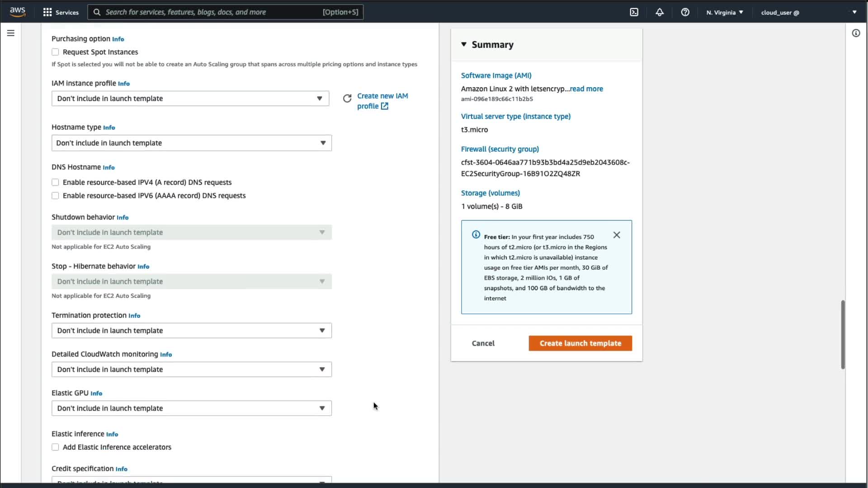This screenshot has width=868, height=488.
Task: Tick Add Elastic Inference accelerators
Action: pos(55,447)
